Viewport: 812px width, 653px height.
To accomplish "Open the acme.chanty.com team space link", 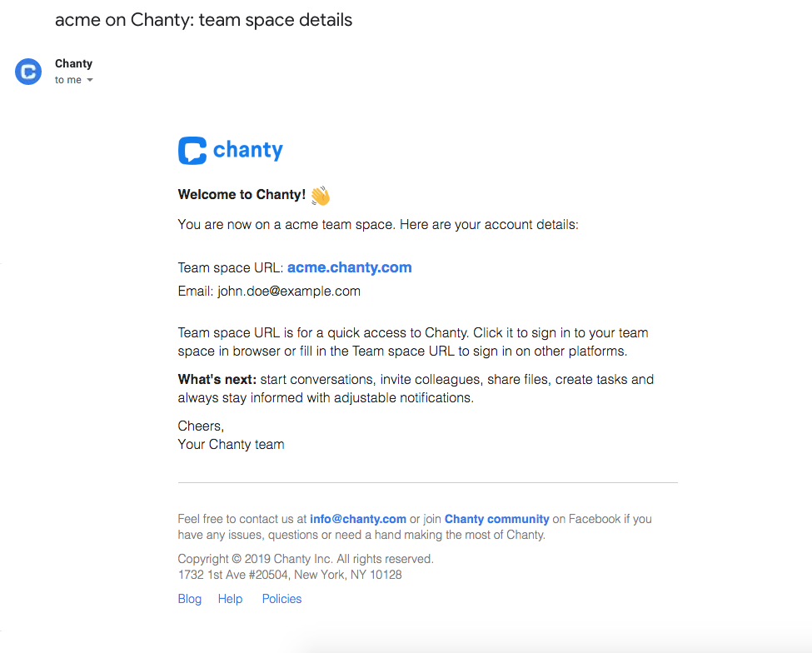I will pyautogui.click(x=350, y=267).
